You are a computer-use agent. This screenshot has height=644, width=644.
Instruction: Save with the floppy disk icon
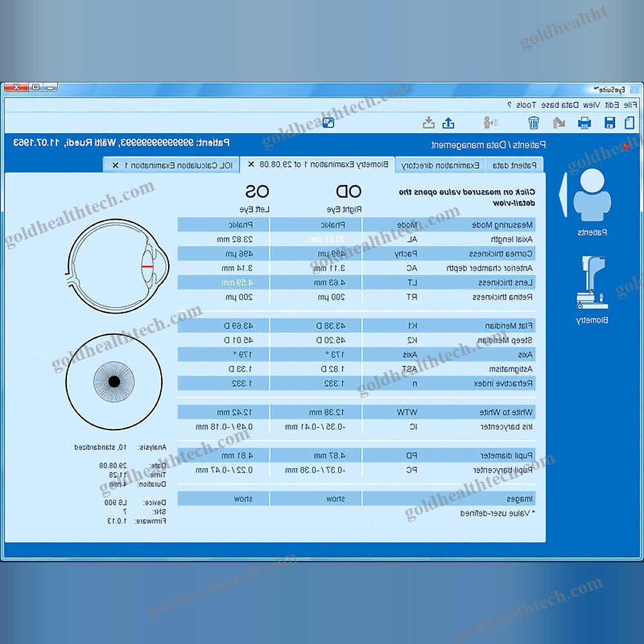609,122
